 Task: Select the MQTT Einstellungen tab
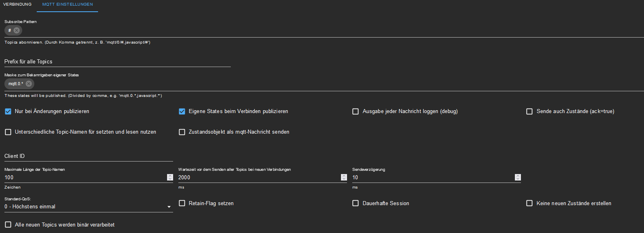click(x=67, y=4)
